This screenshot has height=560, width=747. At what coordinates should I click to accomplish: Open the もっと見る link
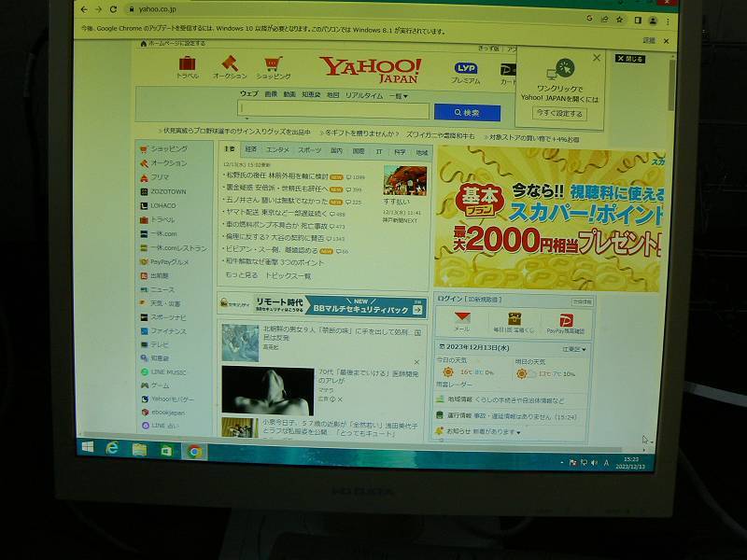[x=241, y=275]
